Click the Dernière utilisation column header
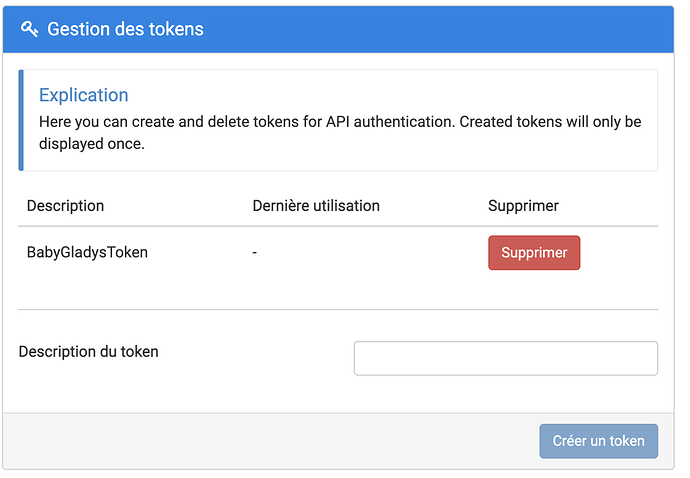The image size is (690, 478). pyautogui.click(x=316, y=206)
